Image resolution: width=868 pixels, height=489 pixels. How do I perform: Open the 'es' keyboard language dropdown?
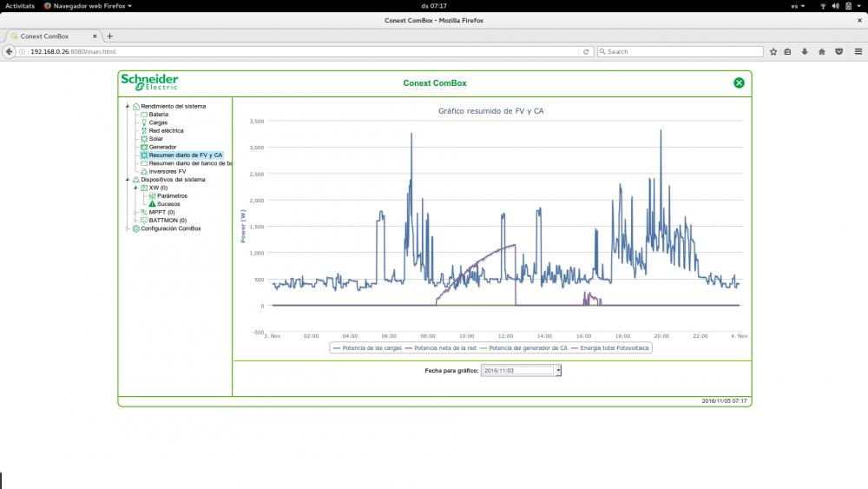coord(798,6)
